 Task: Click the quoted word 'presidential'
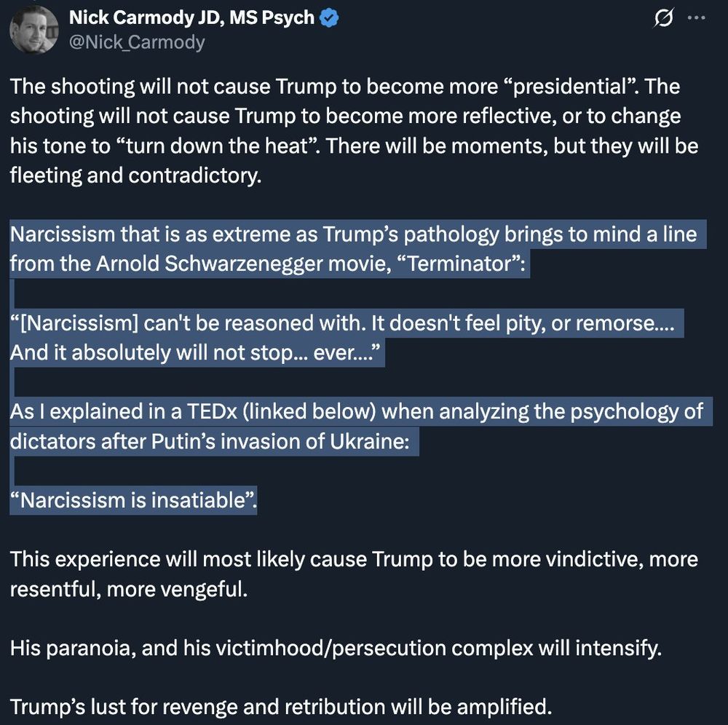571,87
